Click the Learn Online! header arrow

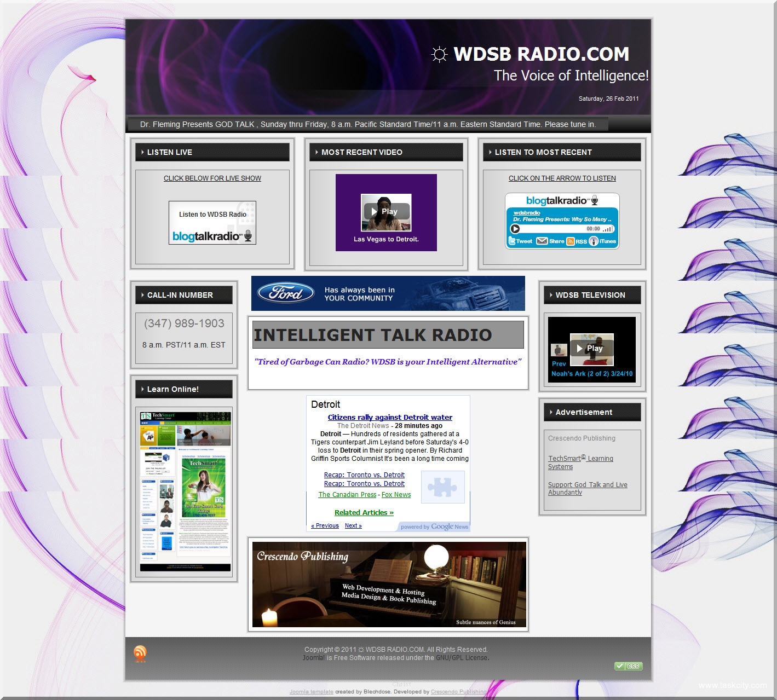click(143, 389)
